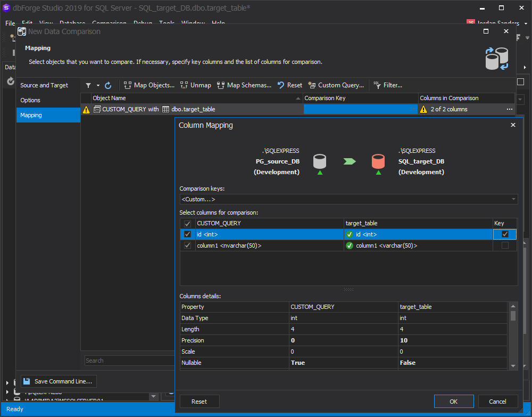Click the dbForge Studio logo in the title bar

click(6, 8)
